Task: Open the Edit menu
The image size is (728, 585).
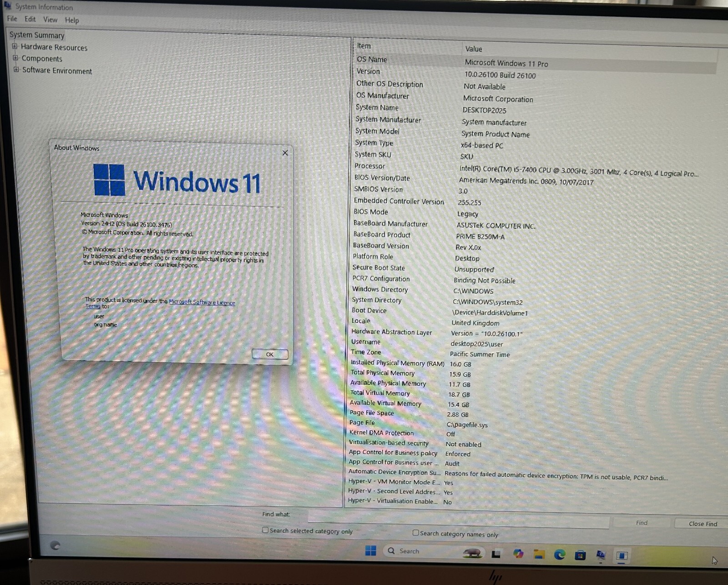Action: coord(30,19)
